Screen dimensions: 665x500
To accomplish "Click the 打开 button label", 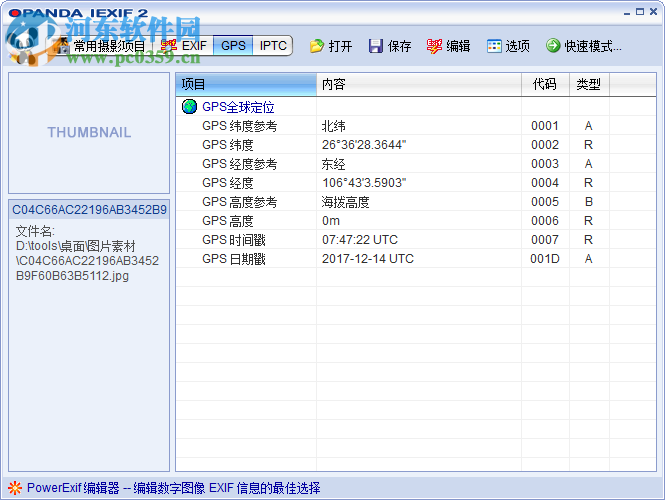I will point(341,46).
